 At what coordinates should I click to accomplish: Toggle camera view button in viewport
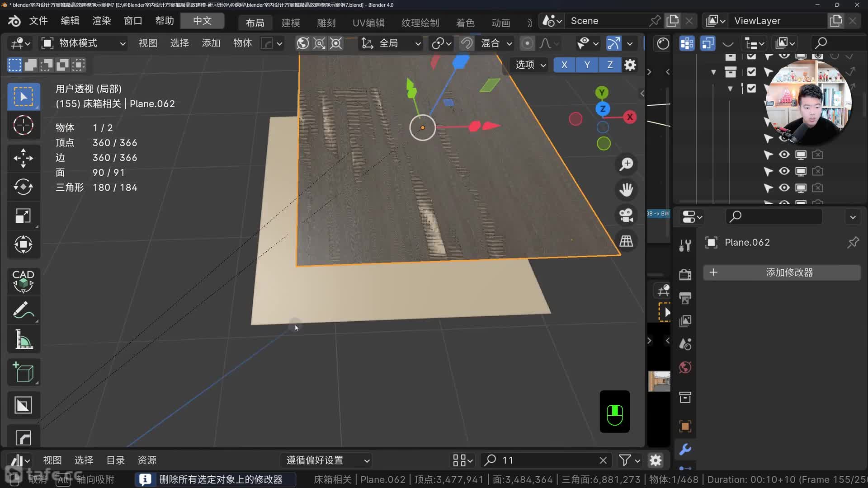point(626,215)
